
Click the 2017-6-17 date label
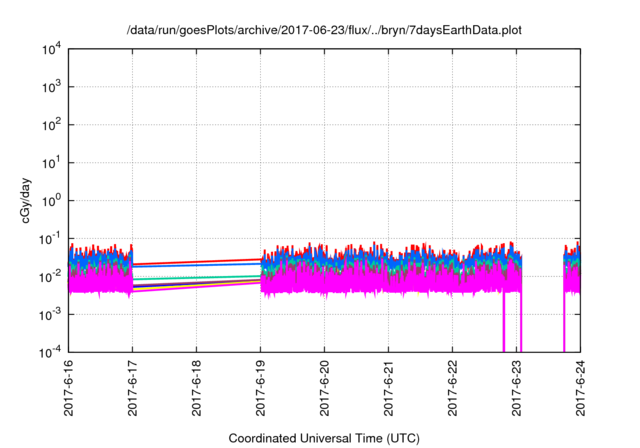[132, 388]
